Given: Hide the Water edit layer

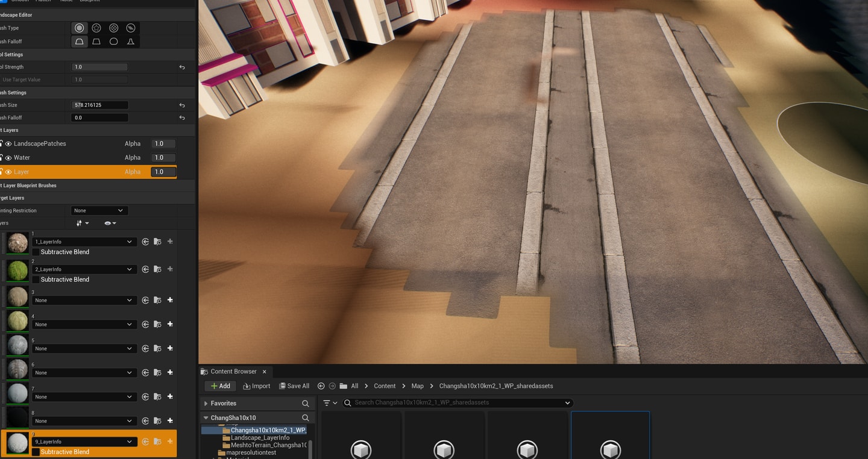Looking at the screenshot, I should (x=8, y=158).
